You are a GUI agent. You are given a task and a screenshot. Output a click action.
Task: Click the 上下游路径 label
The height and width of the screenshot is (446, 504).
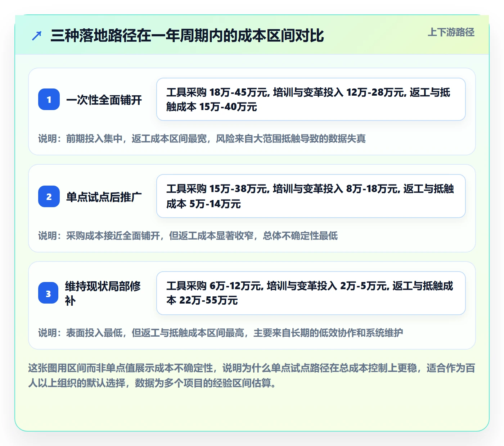click(451, 32)
